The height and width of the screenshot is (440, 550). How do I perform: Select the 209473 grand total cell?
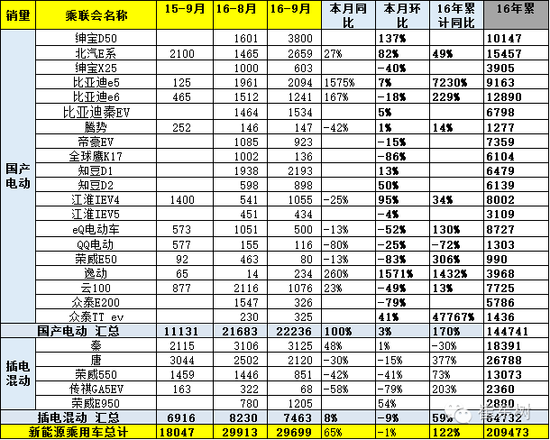516,432
